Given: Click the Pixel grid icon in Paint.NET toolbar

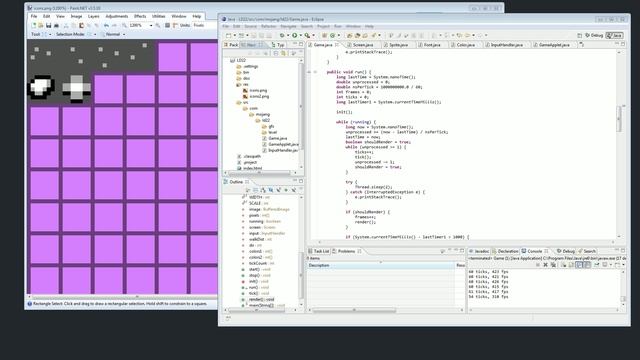Looking at the screenshot, I should point(167,25).
